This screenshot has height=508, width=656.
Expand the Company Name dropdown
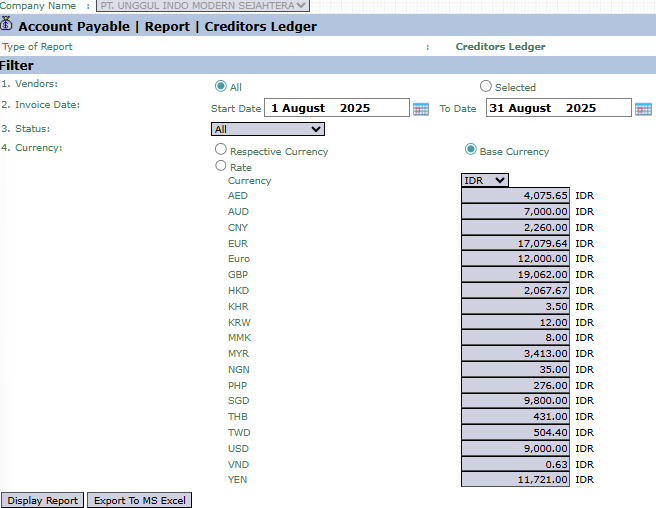tap(202, 6)
